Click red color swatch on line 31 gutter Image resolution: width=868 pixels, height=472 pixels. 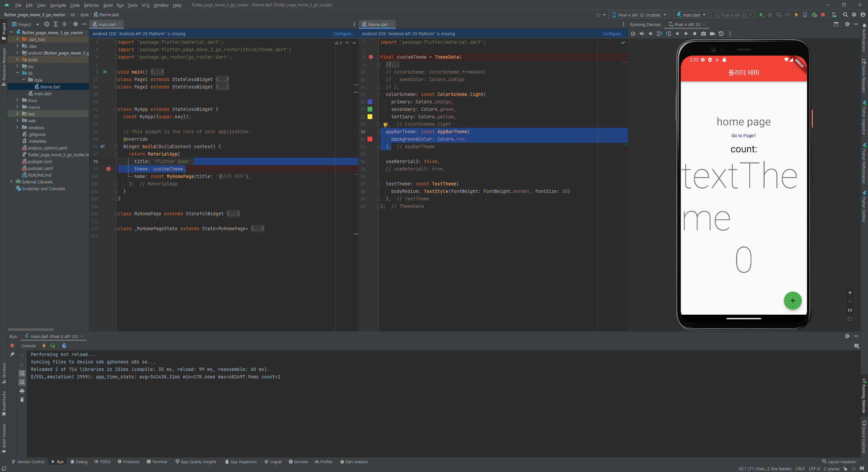[370, 139]
